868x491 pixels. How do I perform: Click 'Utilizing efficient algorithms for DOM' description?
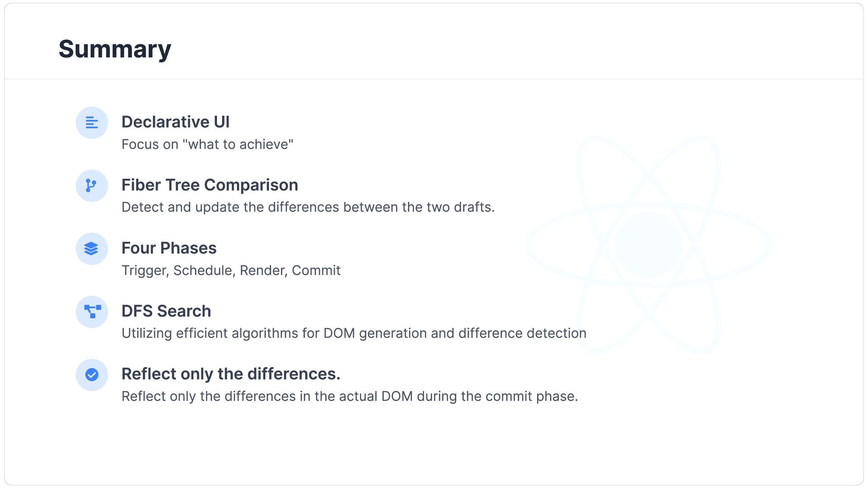pos(354,333)
